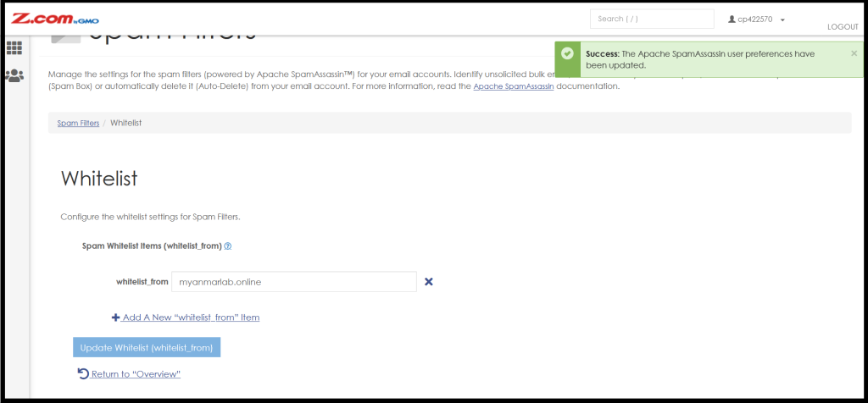
Task: Select the Whitelist breadcrumb item
Action: pyautogui.click(x=125, y=123)
